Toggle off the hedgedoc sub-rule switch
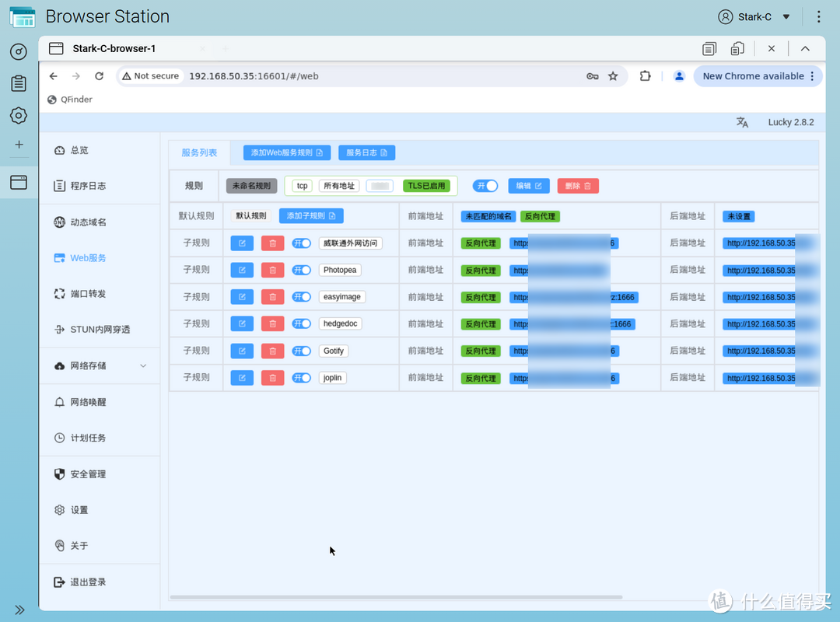Screen dimensions: 840x622 click(x=301, y=324)
